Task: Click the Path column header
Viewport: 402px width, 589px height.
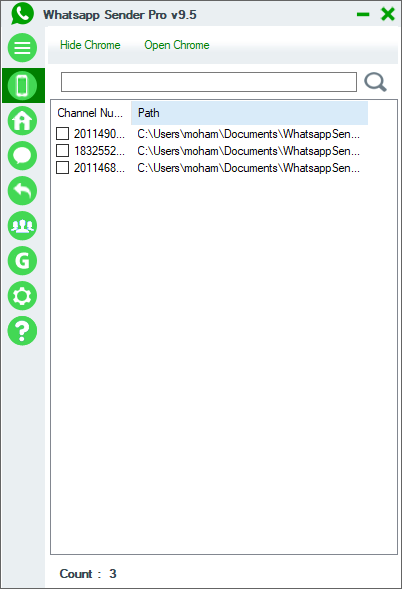Action: pos(249,113)
